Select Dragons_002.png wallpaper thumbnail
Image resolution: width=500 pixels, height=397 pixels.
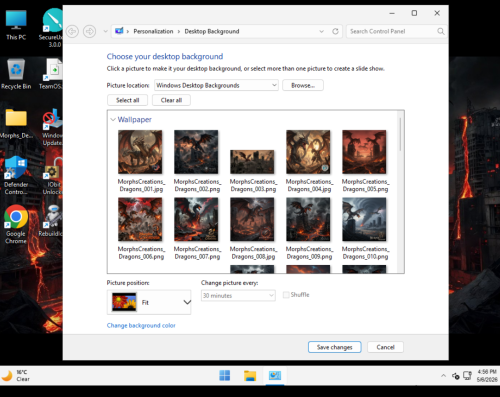pos(196,152)
